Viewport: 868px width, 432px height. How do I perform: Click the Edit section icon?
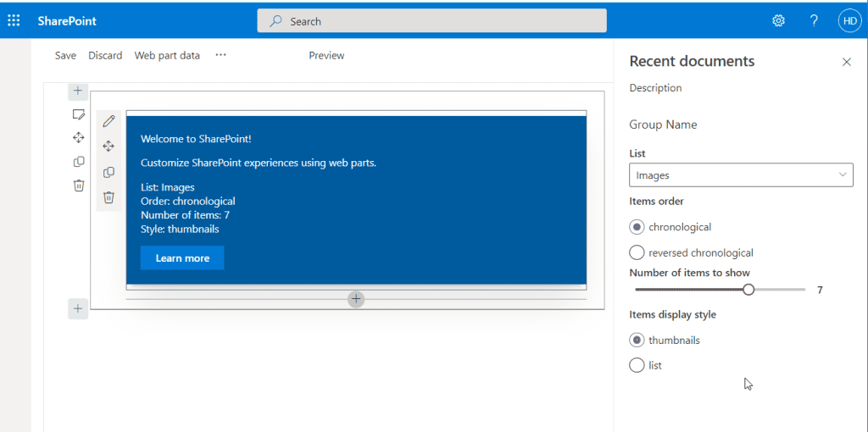[x=79, y=114]
